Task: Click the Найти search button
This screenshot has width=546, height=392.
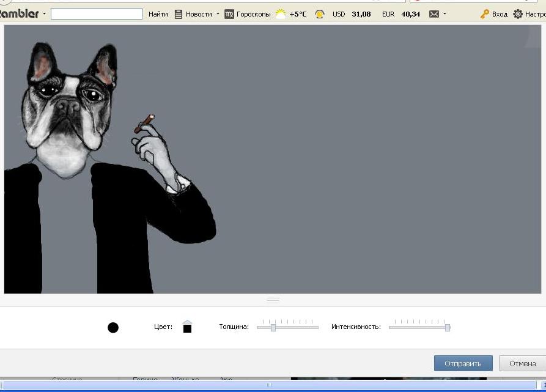Action: (158, 14)
